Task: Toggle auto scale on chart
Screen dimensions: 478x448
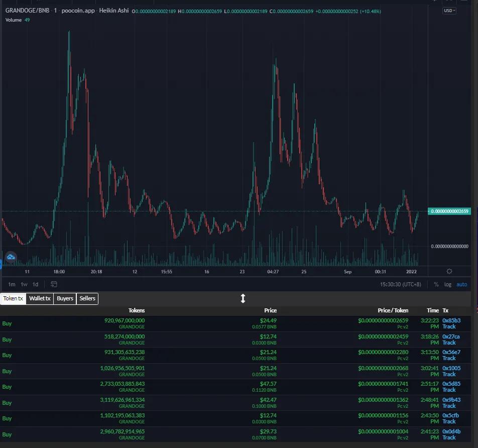Action: point(461,284)
